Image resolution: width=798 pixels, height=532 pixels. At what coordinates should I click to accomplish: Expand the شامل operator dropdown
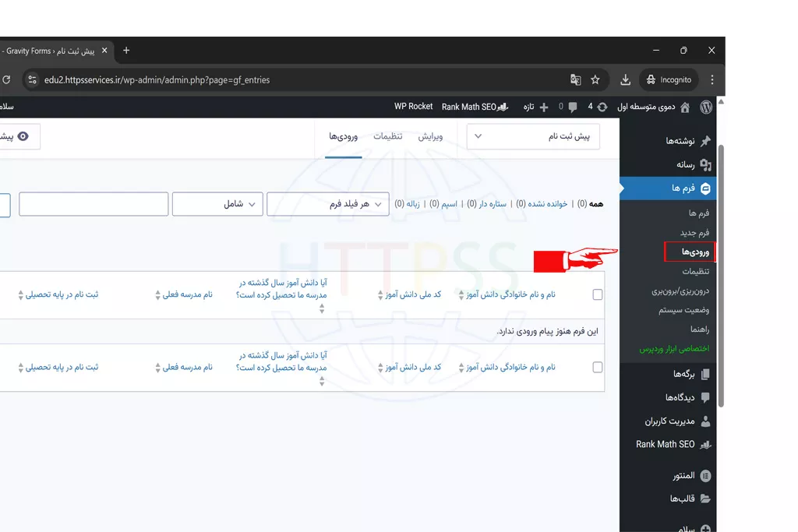pos(217,204)
